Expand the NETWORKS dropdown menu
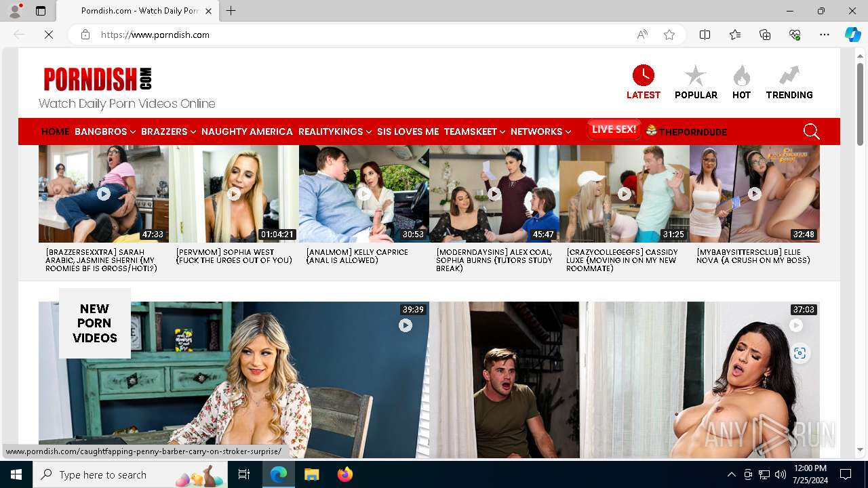The width and height of the screenshot is (868, 488). (541, 131)
